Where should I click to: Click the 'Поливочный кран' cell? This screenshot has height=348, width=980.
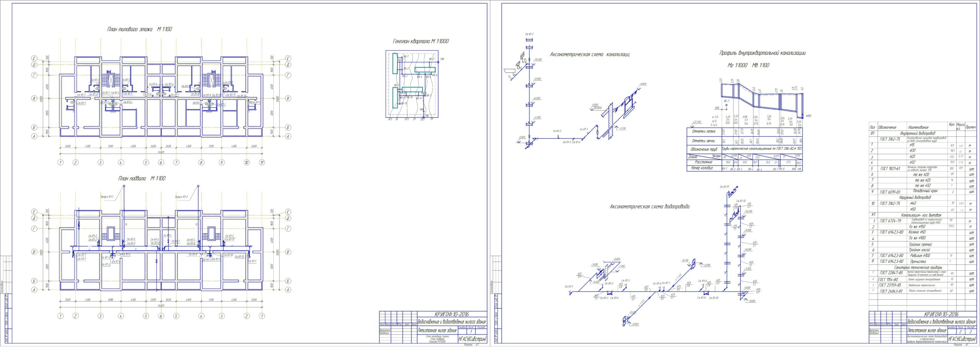tap(925, 191)
